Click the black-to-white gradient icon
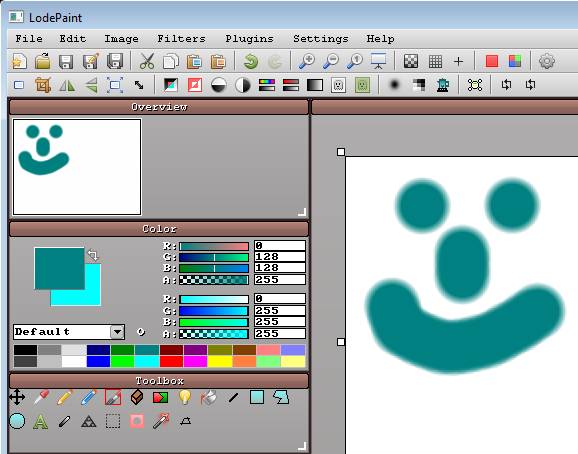Screen dimensions: 578x454 coord(315,85)
